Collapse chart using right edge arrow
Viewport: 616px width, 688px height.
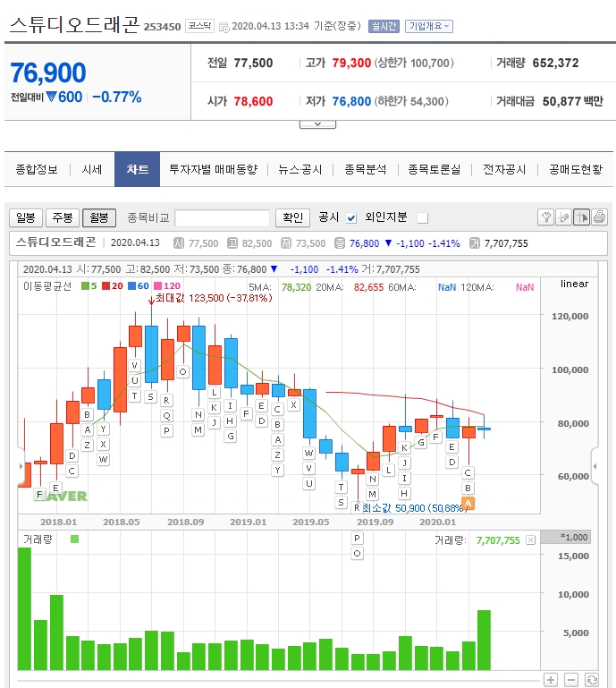pyautogui.click(x=595, y=466)
